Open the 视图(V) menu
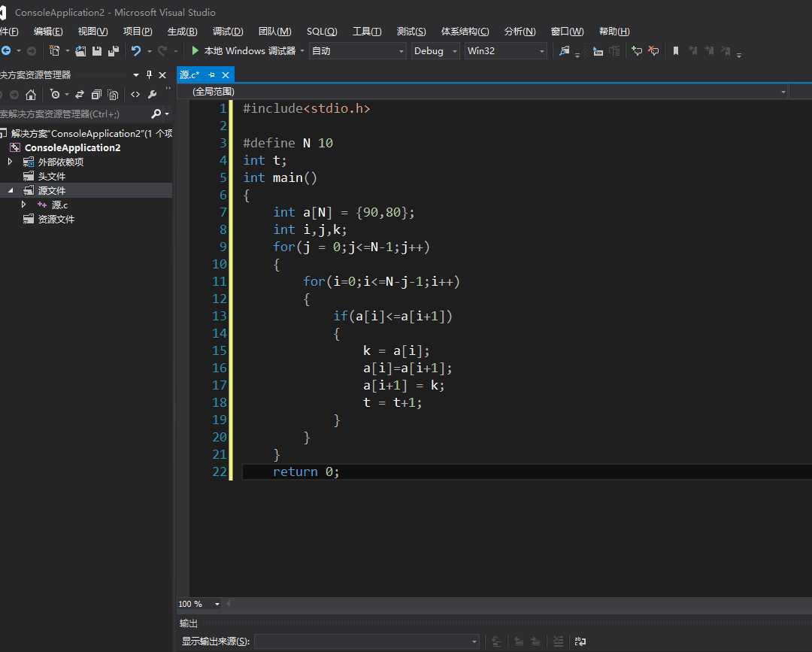 pos(92,32)
